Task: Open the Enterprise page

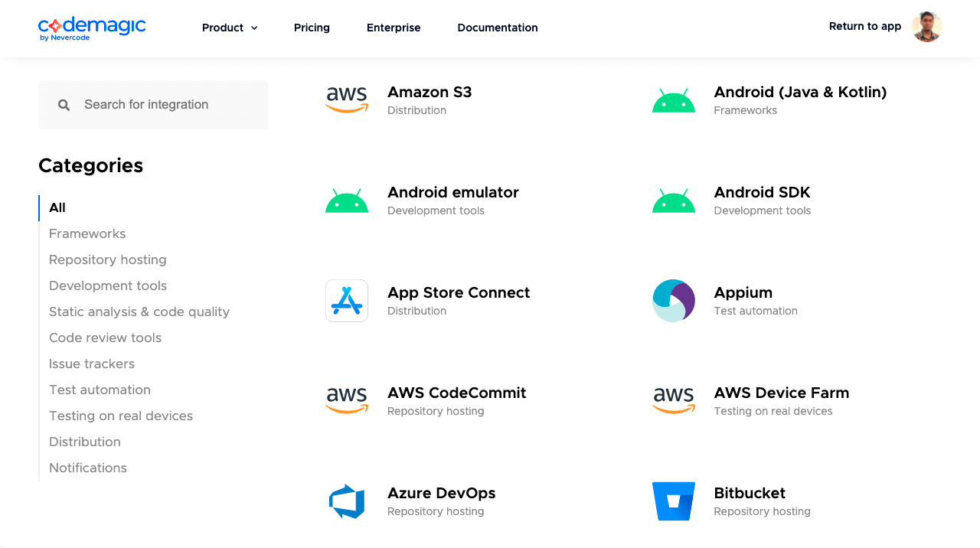Action: pos(394,28)
